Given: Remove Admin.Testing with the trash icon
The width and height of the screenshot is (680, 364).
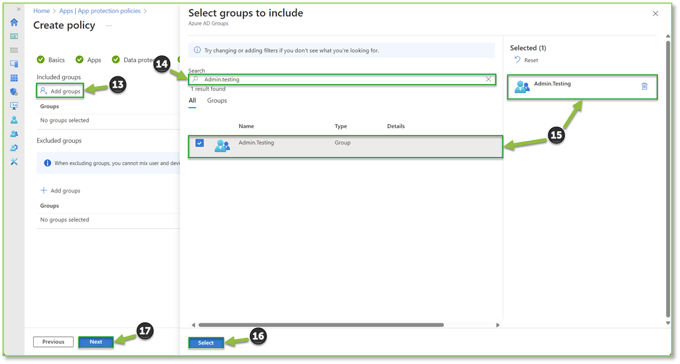Looking at the screenshot, I should coord(644,86).
